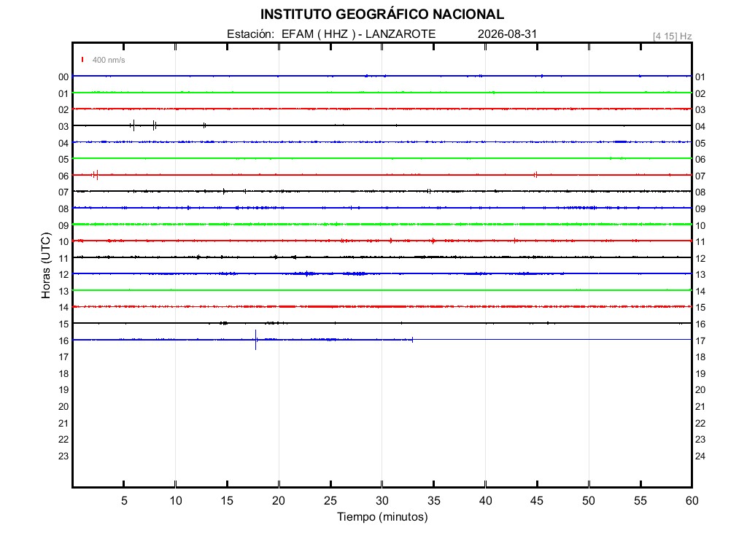
Task: Click minute label 50 on the Tiempo axis
Action: 589,501
